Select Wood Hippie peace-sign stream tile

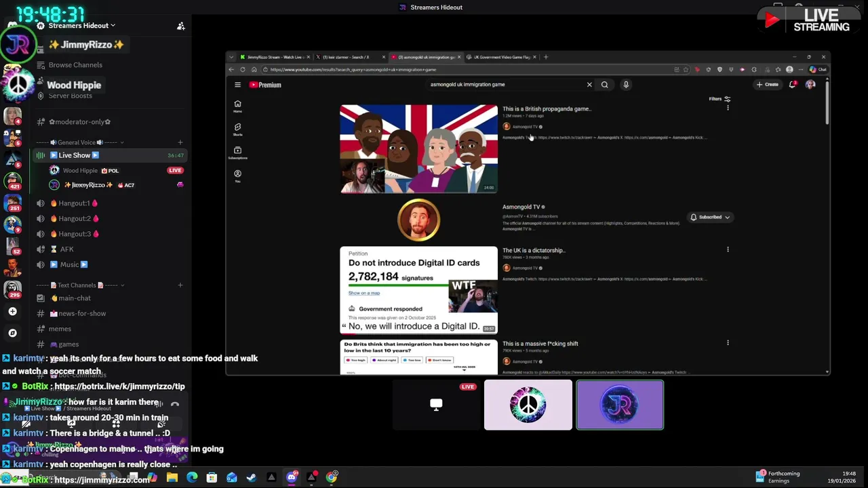528,405
